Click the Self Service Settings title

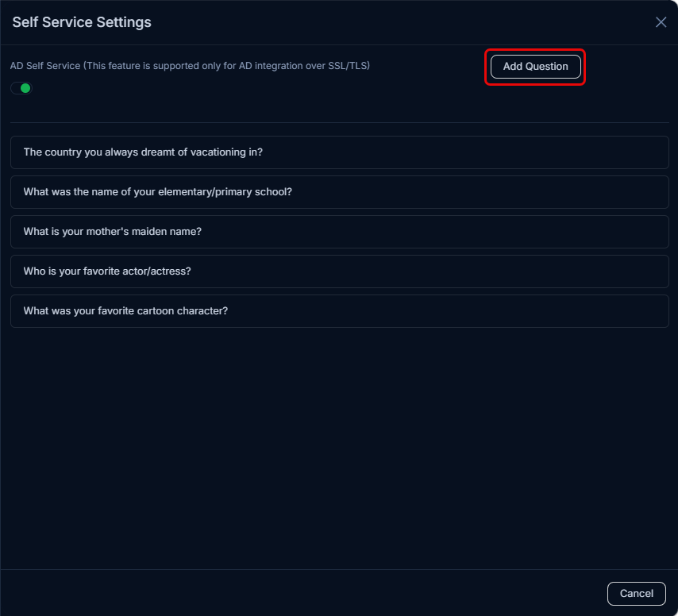coord(82,22)
